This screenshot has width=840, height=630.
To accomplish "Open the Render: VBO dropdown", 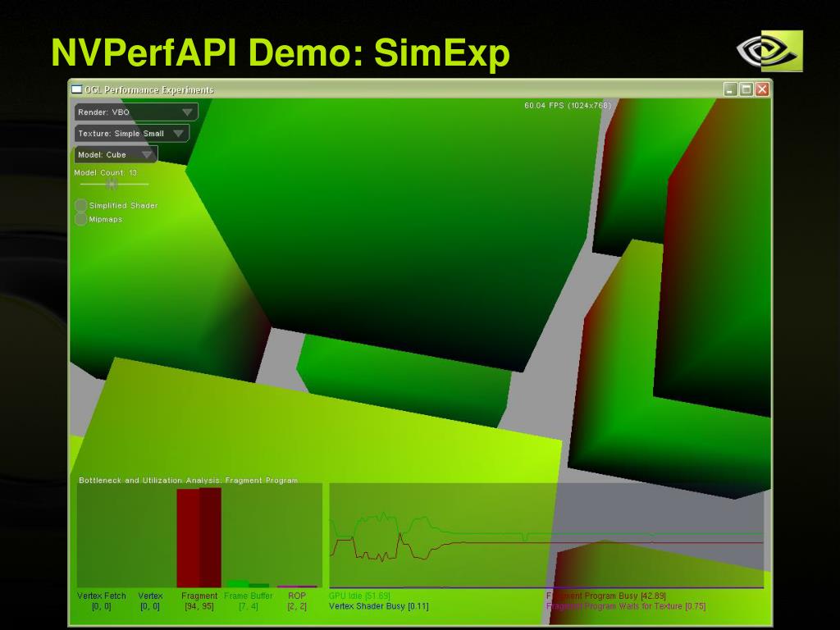I will (136, 112).
